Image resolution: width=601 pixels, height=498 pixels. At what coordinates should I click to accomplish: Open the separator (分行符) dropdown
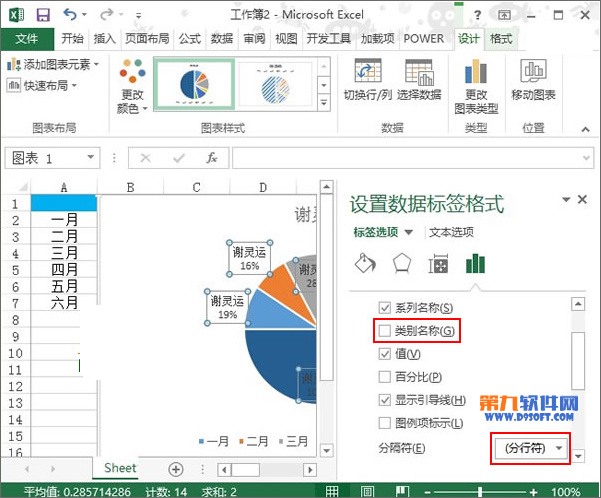coord(530,448)
